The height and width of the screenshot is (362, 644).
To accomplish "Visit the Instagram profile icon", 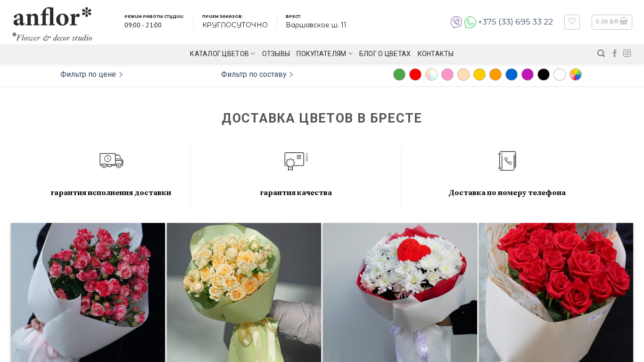I will (627, 53).
